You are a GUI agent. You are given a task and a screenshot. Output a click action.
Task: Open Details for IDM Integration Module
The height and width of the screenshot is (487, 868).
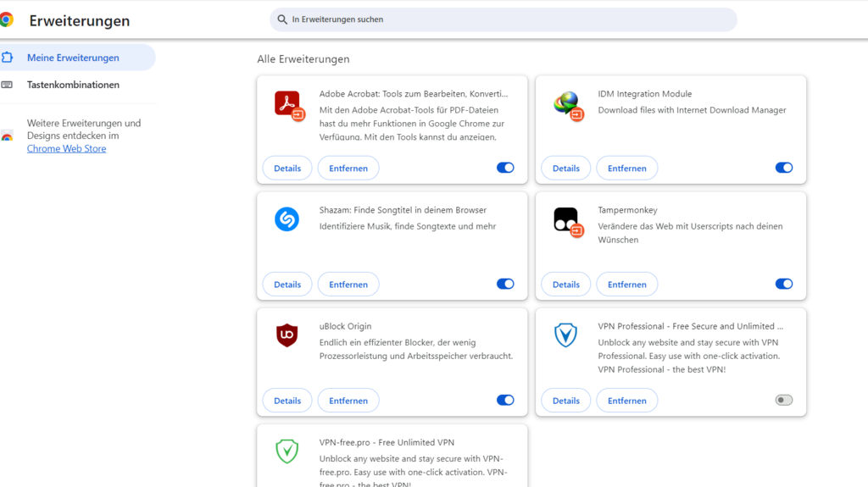pyautogui.click(x=565, y=169)
